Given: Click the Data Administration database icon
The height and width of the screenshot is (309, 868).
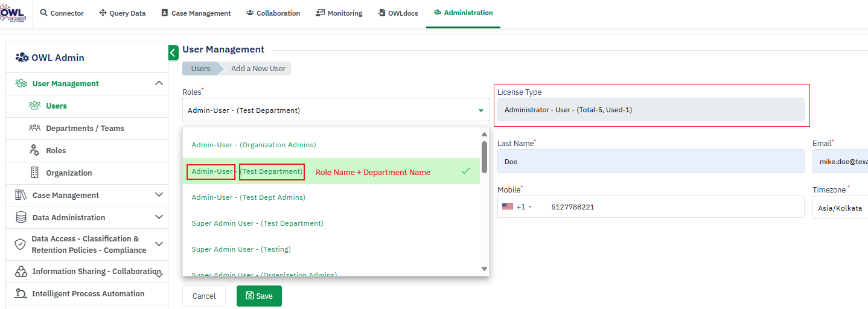Looking at the screenshot, I should (x=21, y=217).
